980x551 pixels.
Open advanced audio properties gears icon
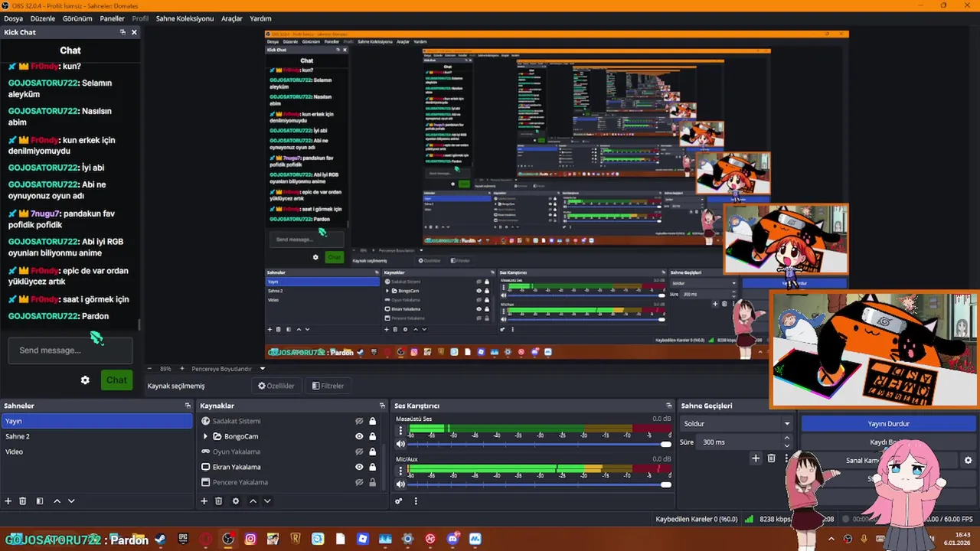tap(399, 501)
